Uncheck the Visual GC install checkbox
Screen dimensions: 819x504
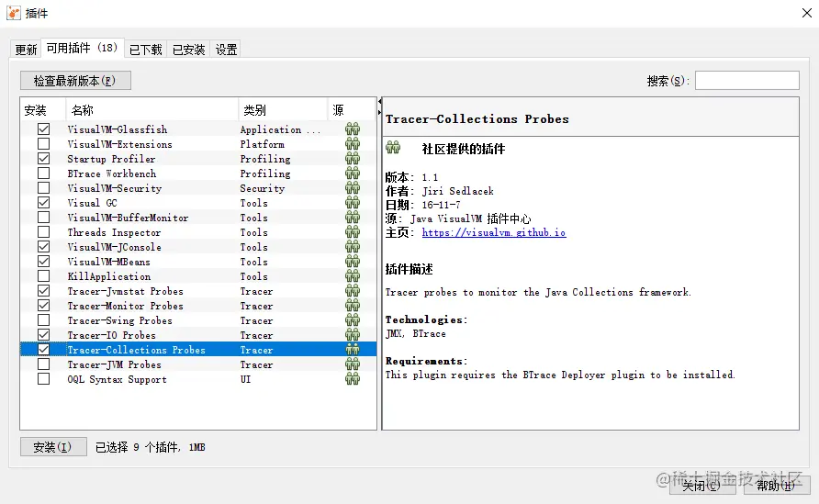[x=44, y=203]
